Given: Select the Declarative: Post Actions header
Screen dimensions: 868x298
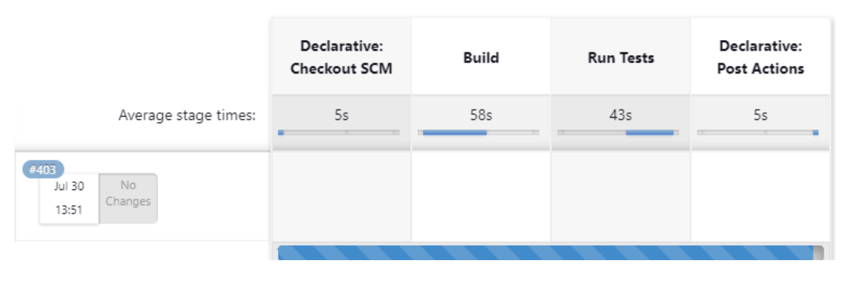Looking at the screenshot, I should [x=761, y=57].
